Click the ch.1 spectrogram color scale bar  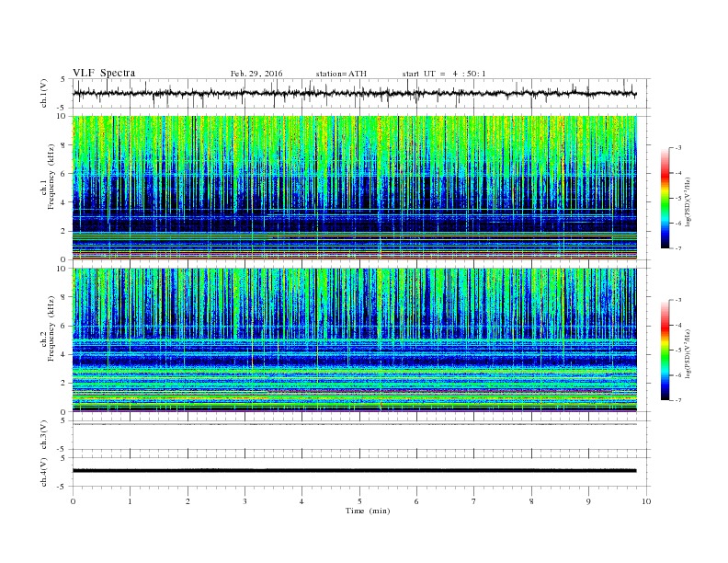(665, 198)
